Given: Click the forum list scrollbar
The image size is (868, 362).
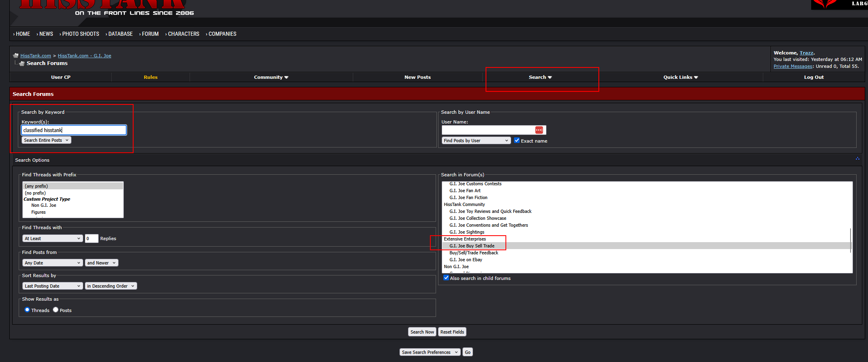Looking at the screenshot, I should click(x=850, y=241).
